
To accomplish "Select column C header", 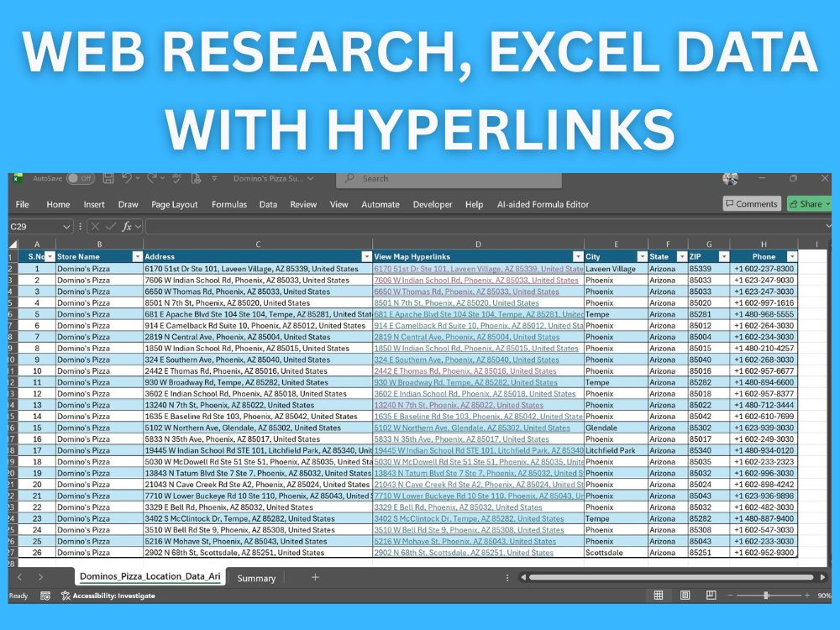I will click(258, 244).
